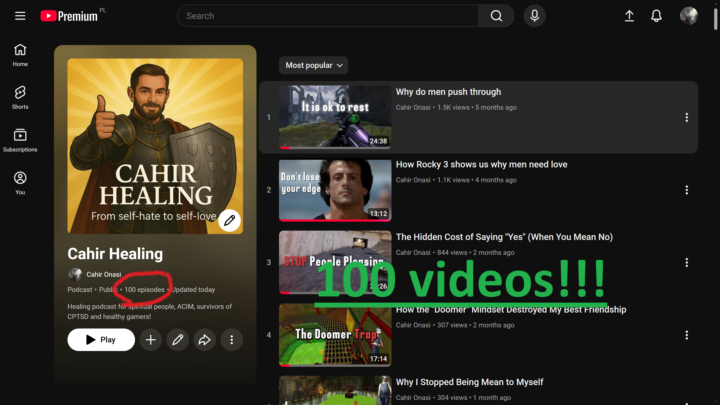This screenshot has width=720, height=405.
Task: Open more options beside the share button
Action: coord(231,340)
